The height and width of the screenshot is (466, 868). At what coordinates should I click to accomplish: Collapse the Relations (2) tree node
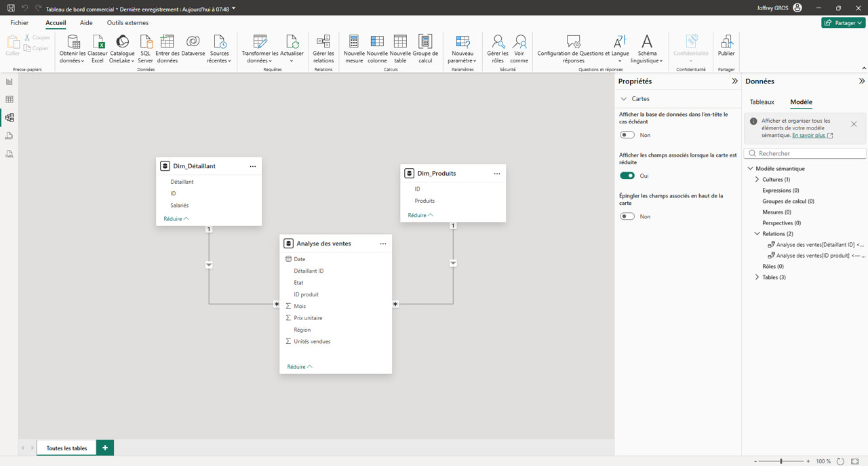point(757,234)
